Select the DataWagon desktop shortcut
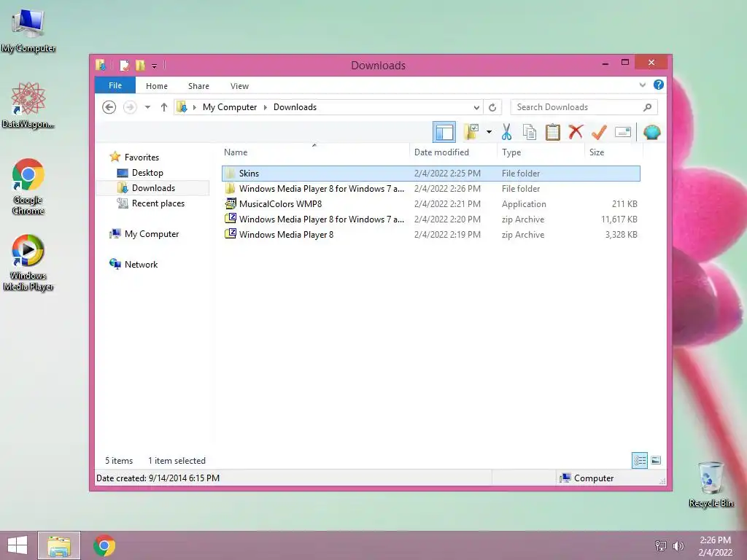The width and height of the screenshot is (747, 560). click(x=28, y=105)
